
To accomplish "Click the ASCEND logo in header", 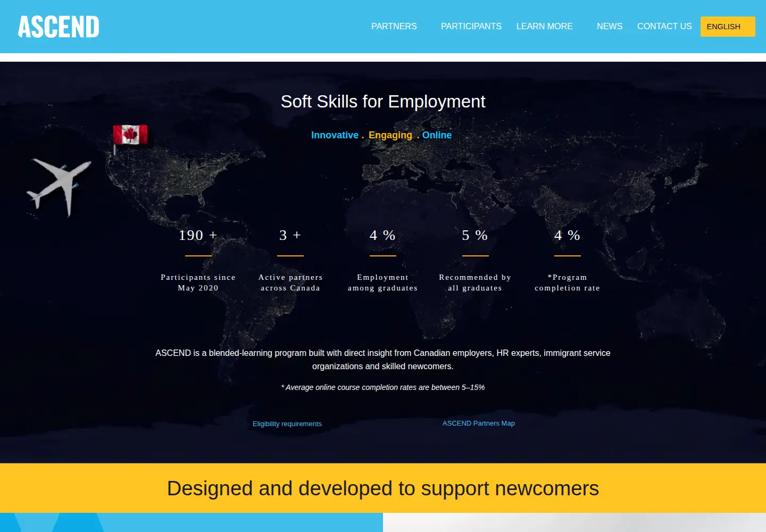I will tap(59, 27).
